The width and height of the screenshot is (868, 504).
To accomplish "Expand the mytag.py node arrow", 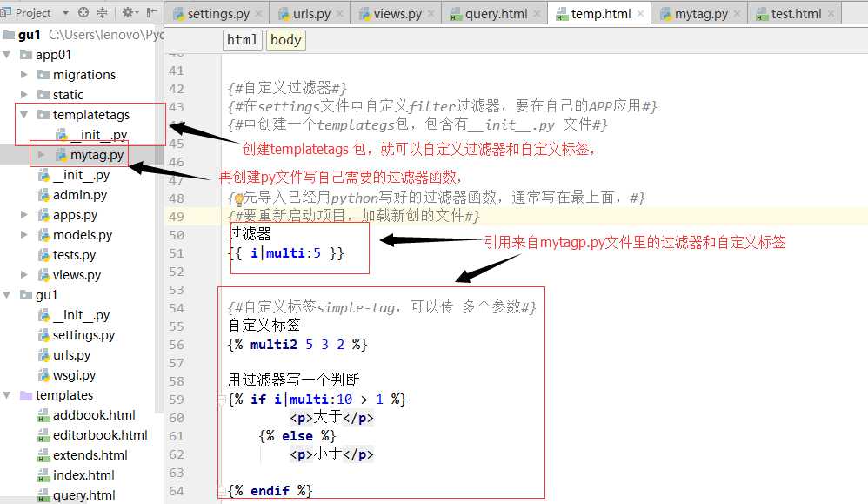I will click(42, 155).
